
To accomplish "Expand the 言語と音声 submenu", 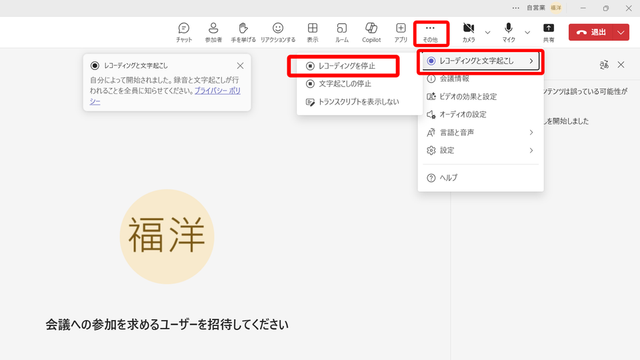I will pyautogui.click(x=480, y=133).
